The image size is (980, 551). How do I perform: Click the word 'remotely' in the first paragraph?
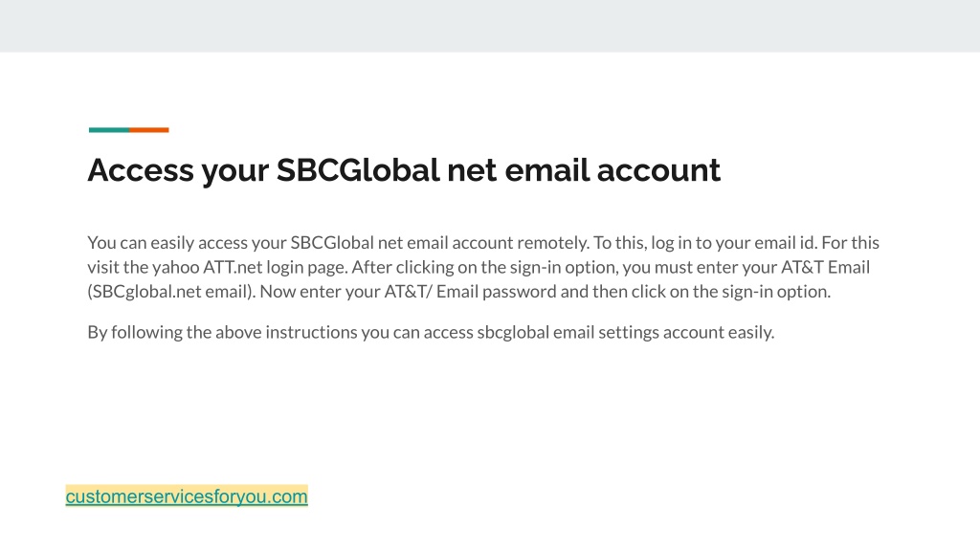tap(552, 242)
